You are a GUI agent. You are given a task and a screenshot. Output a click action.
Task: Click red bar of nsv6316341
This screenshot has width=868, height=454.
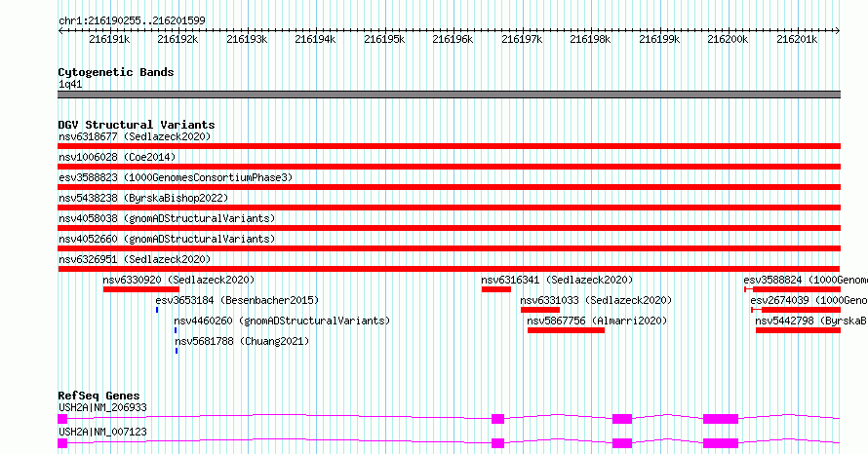[496, 289]
